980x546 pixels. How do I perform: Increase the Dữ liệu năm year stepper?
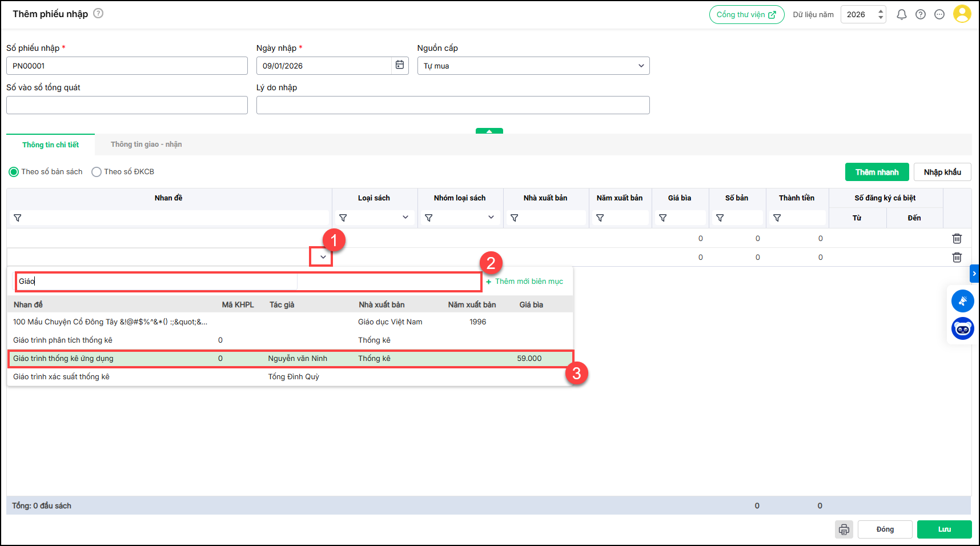881,11
